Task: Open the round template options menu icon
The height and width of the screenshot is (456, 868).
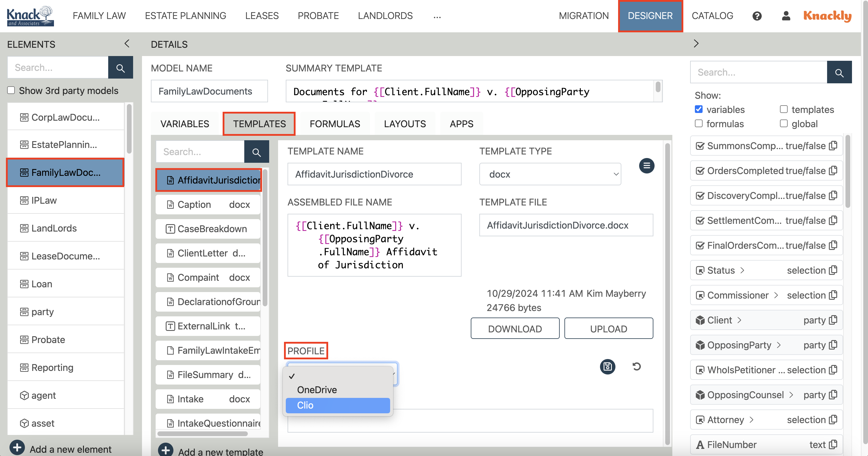Action: (x=647, y=166)
